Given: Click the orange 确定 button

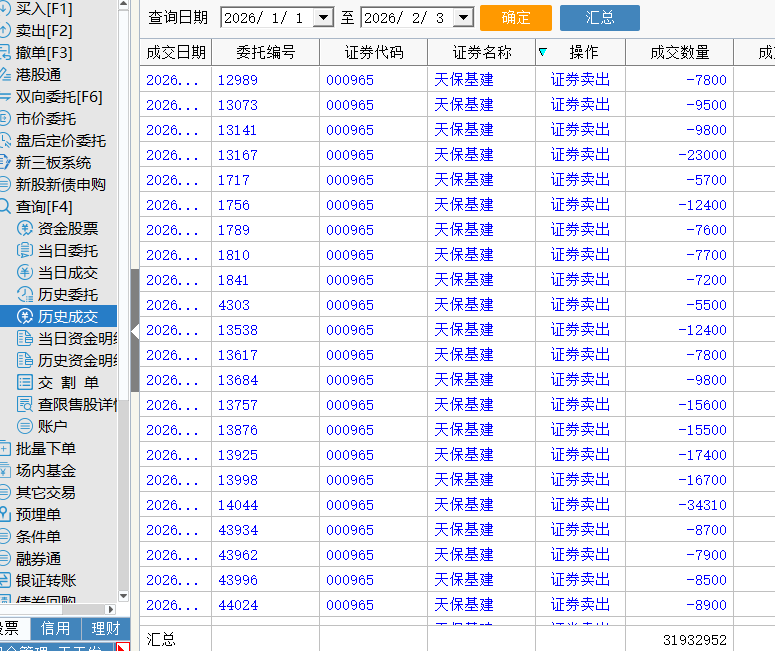Looking at the screenshot, I should [516, 18].
